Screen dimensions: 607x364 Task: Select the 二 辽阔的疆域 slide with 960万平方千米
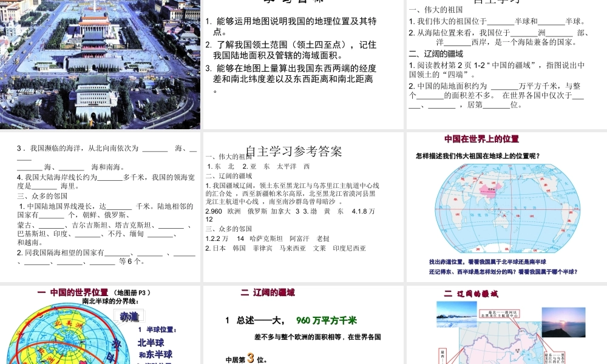(303, 325)
